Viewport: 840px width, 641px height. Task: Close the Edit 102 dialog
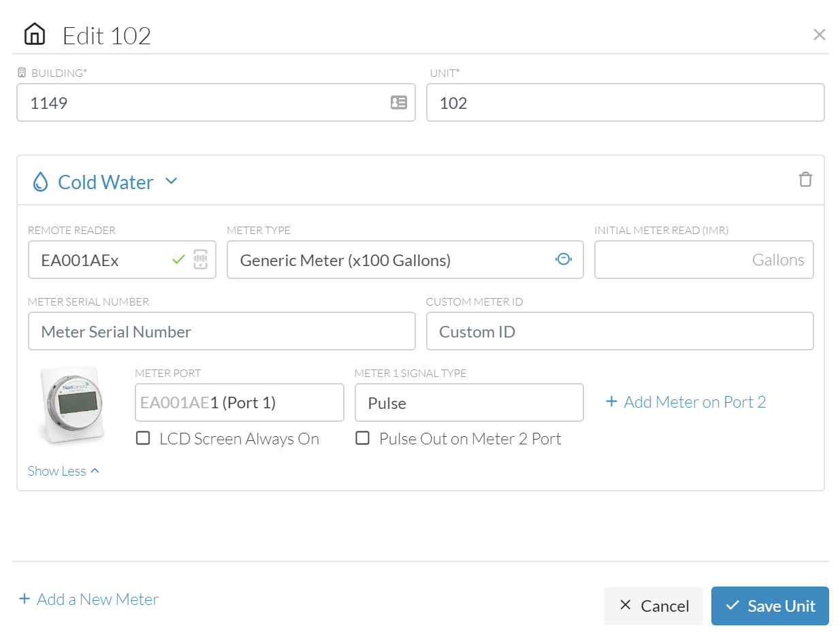click(819, 35)
